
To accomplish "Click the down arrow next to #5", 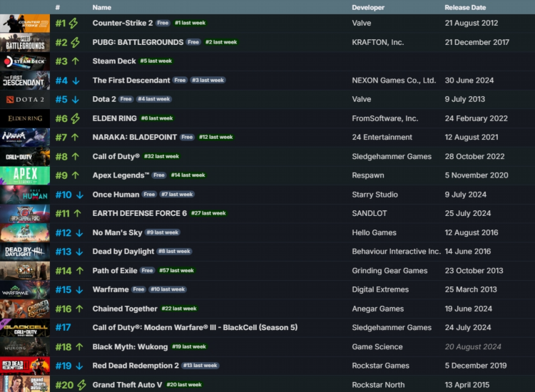I will [76, 100].
